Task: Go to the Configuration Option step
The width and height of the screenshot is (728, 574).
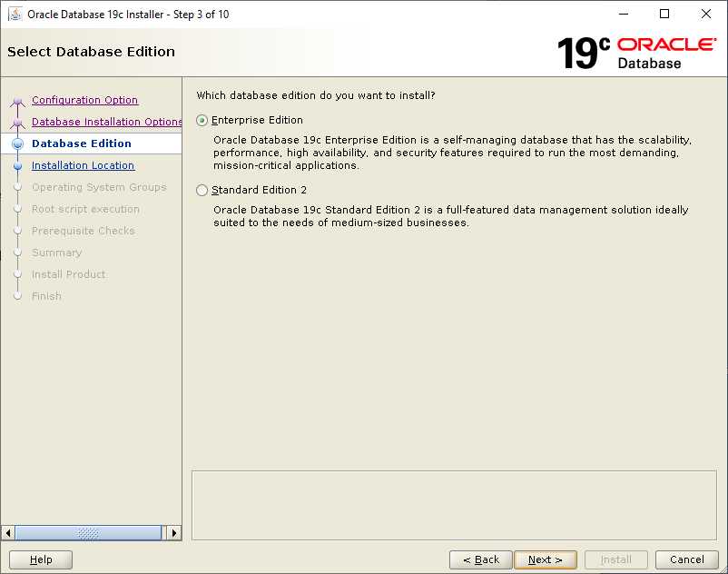Action: tap(84, 100)
